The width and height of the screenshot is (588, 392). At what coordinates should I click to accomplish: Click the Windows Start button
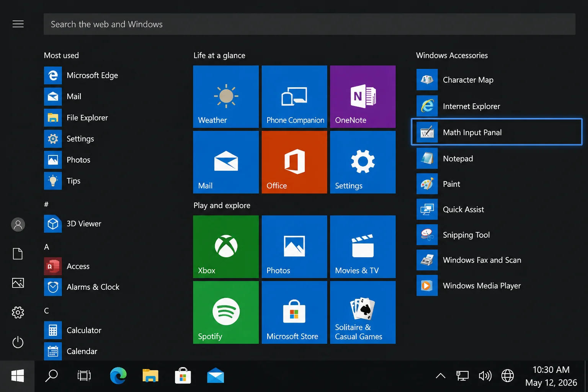click(17, 376)
